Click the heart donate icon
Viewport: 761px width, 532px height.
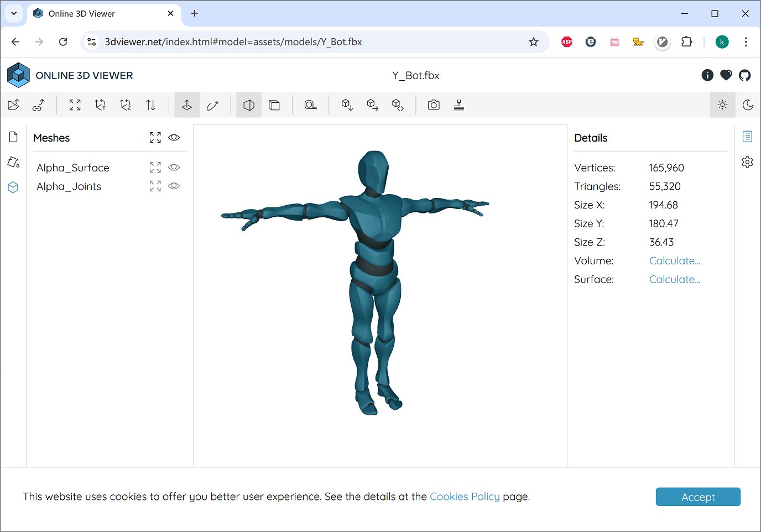[x=726, y=75]
